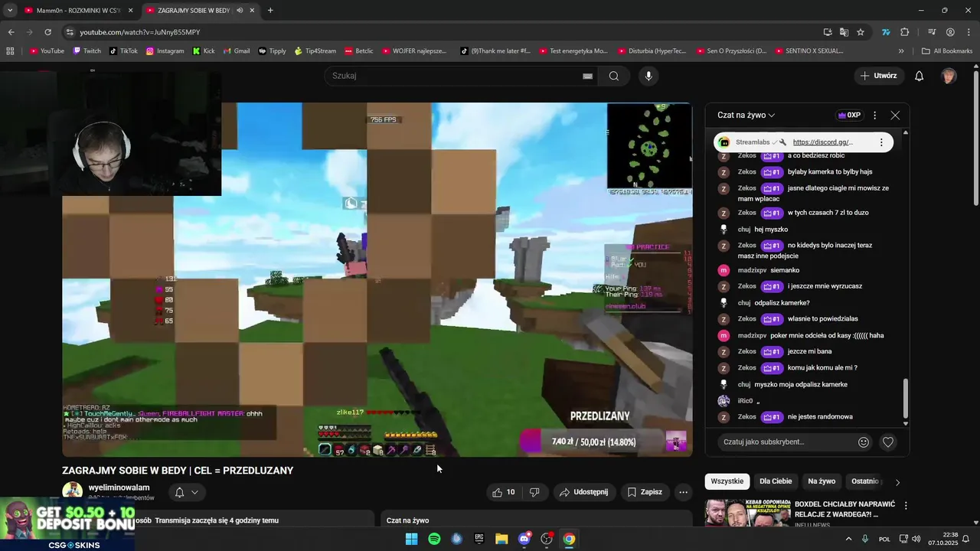
Task: Like the video with thumbs up
Action: point(504,492)
